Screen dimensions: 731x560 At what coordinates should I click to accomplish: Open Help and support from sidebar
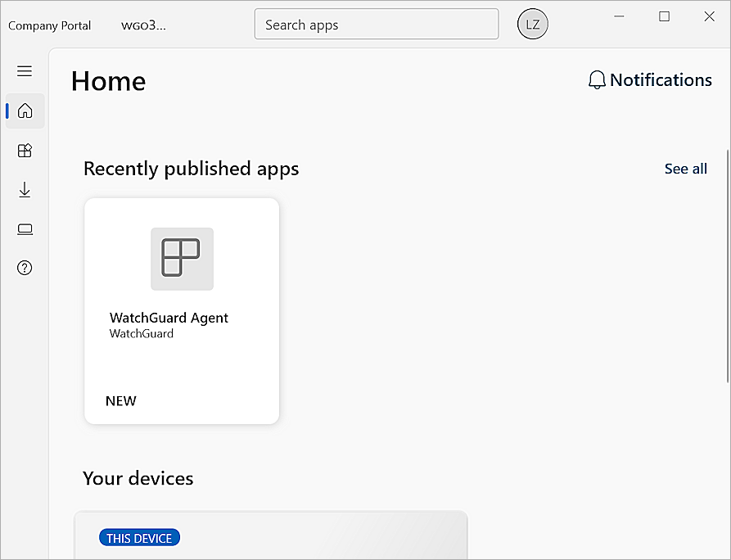pyautogui.click(x=25, y=268)
